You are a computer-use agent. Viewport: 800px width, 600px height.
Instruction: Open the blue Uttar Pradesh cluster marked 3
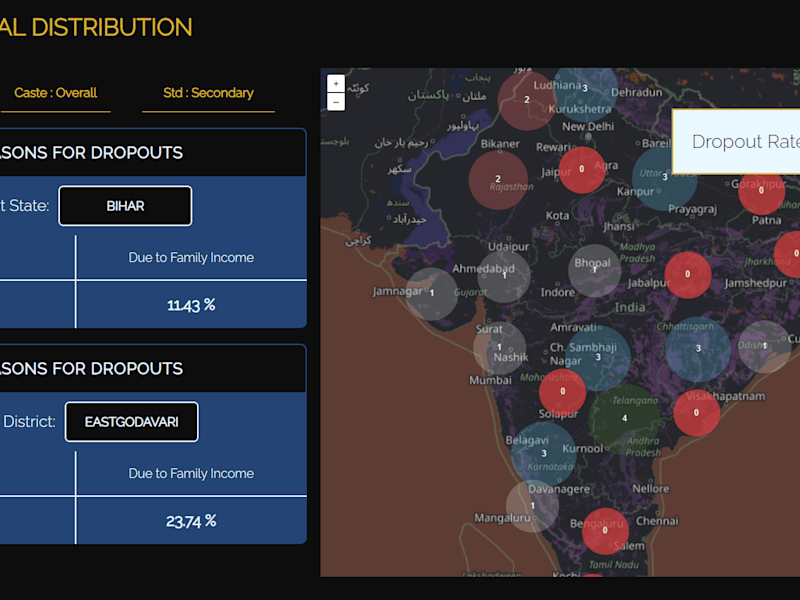(x=664, y=178)
